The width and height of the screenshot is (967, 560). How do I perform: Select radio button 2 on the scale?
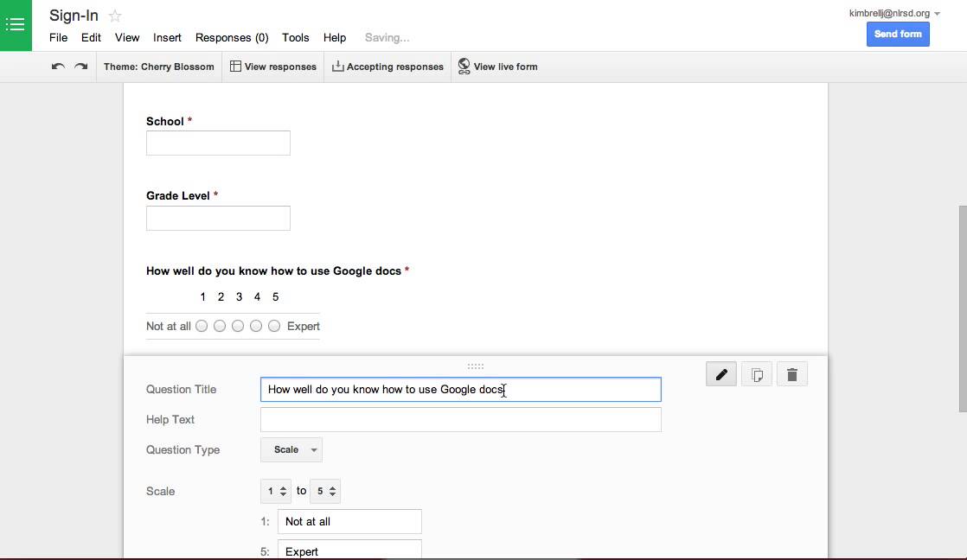220,326
